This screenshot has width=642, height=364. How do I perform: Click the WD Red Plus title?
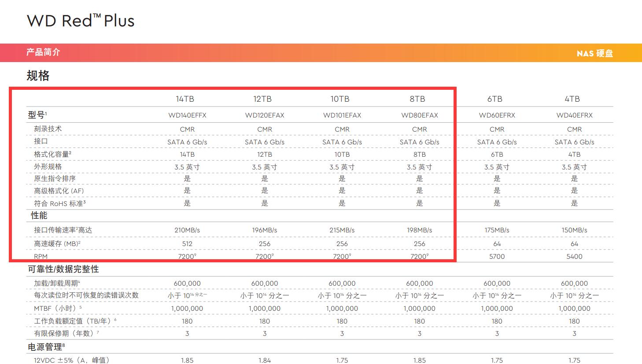click(x=81, y=21)
